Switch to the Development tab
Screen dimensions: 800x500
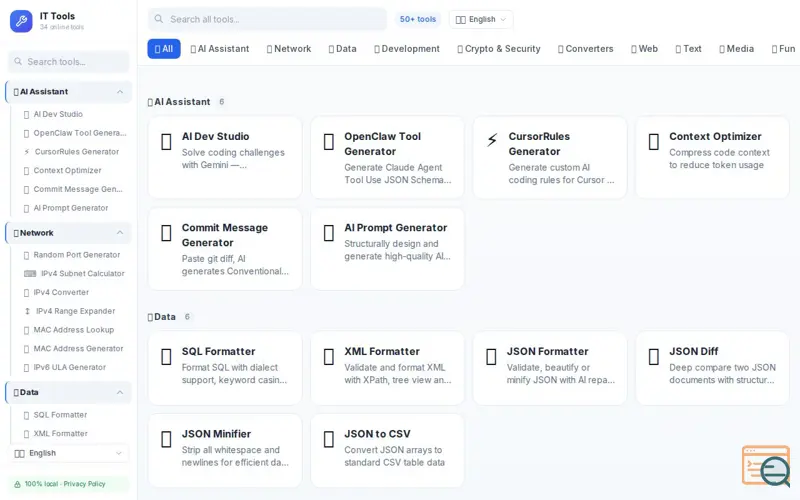(407, 49)
